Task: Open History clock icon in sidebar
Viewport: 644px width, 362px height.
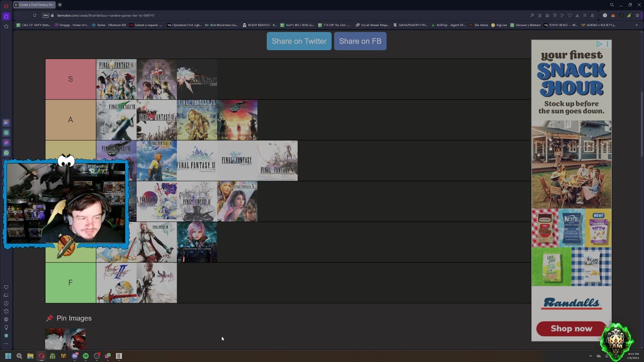Action: click(x=6, y=303)
